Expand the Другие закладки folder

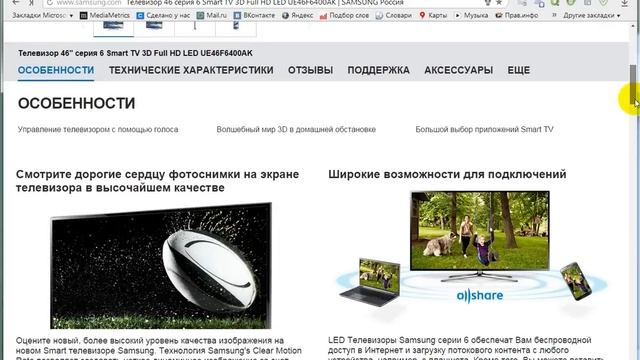click(x=592, y=16)
